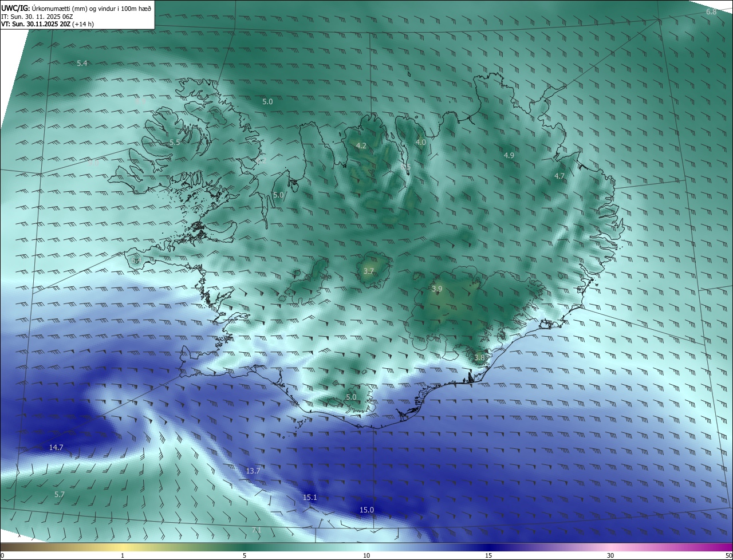Click the 10 tick on the color scale

pos(366,555)
